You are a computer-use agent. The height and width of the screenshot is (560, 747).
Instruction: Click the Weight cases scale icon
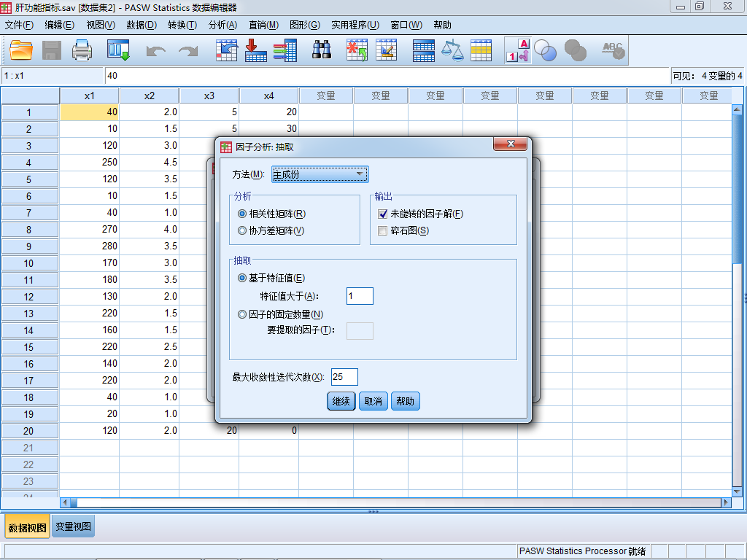(x=452, y=50)
